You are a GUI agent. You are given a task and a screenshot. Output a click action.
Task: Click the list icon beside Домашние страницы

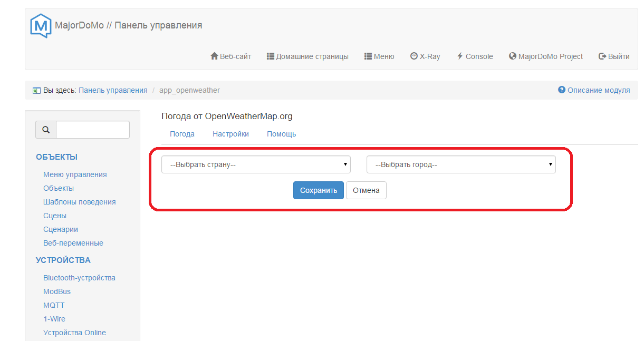click(271, 56)
